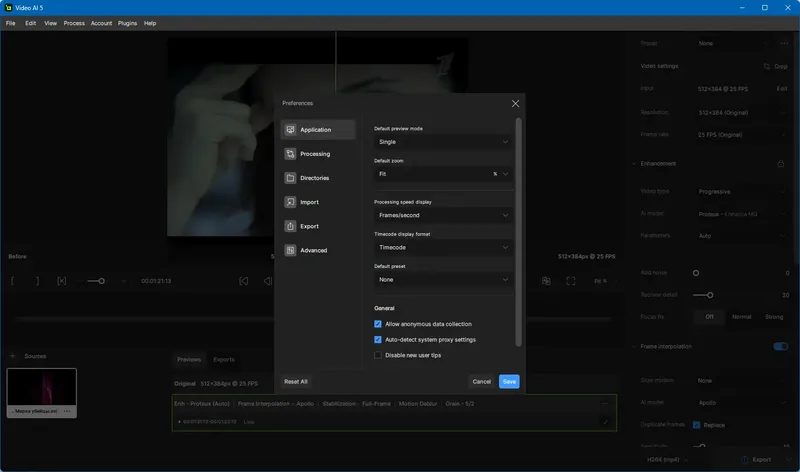Open the Edit menu
800x472 pixels.
point(31,23)
